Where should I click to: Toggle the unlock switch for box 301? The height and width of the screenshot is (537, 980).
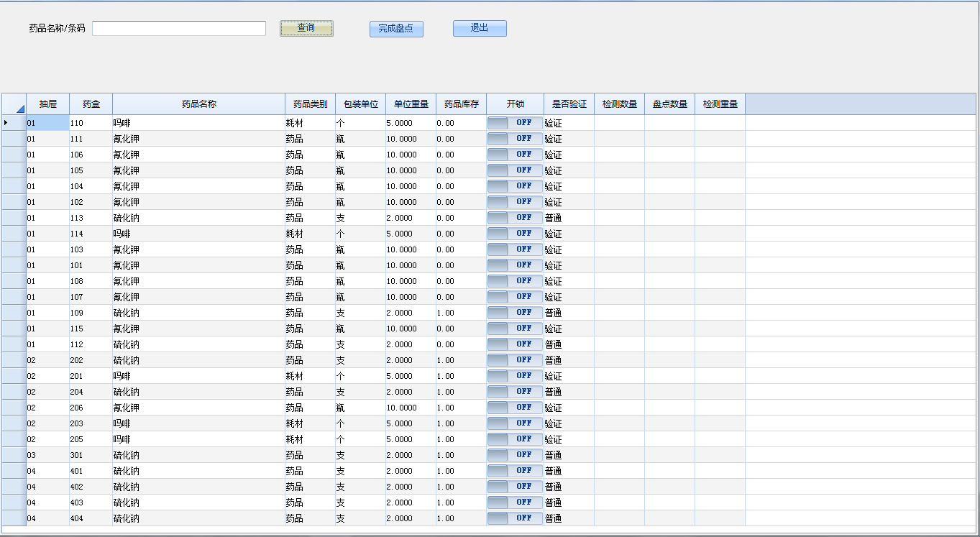pos(515,455)
